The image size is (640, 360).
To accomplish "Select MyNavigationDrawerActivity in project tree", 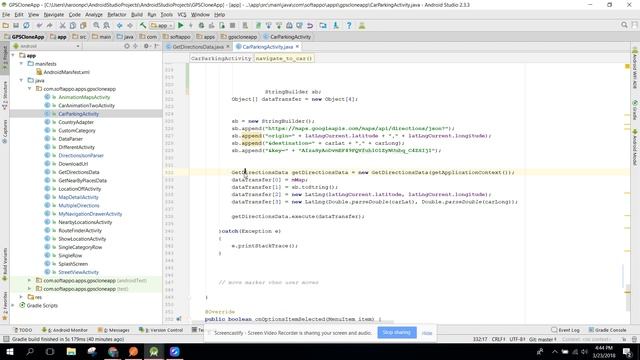I will point(90,214).
